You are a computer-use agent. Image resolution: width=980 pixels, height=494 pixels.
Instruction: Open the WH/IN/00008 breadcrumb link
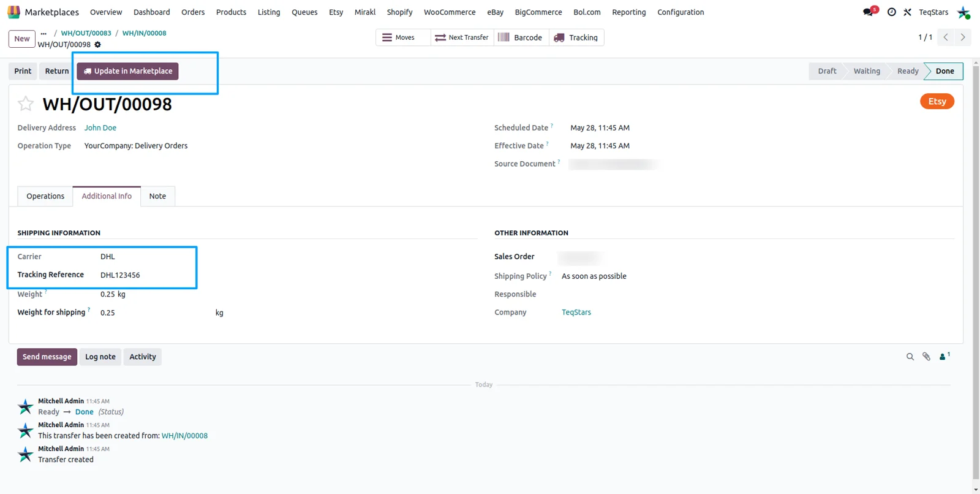point(144,33)
